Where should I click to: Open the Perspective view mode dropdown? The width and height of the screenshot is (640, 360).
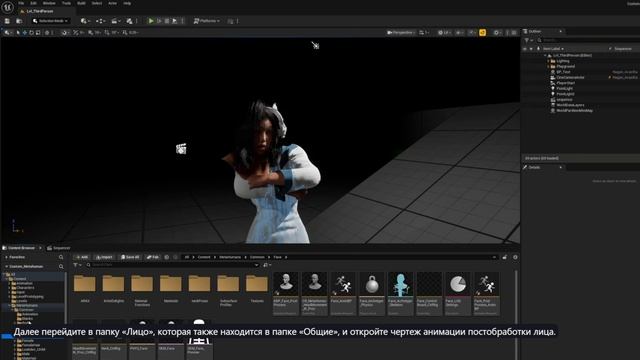click(x=400, y=32)
